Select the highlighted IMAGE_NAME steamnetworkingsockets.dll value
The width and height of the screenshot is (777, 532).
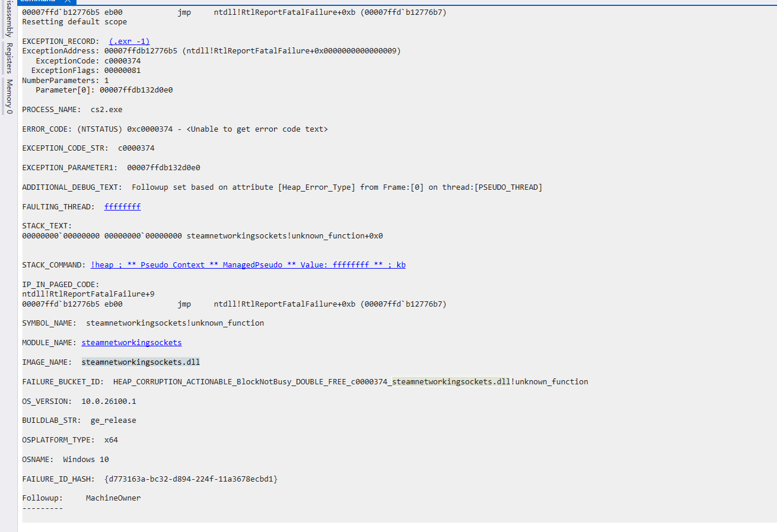141,362
